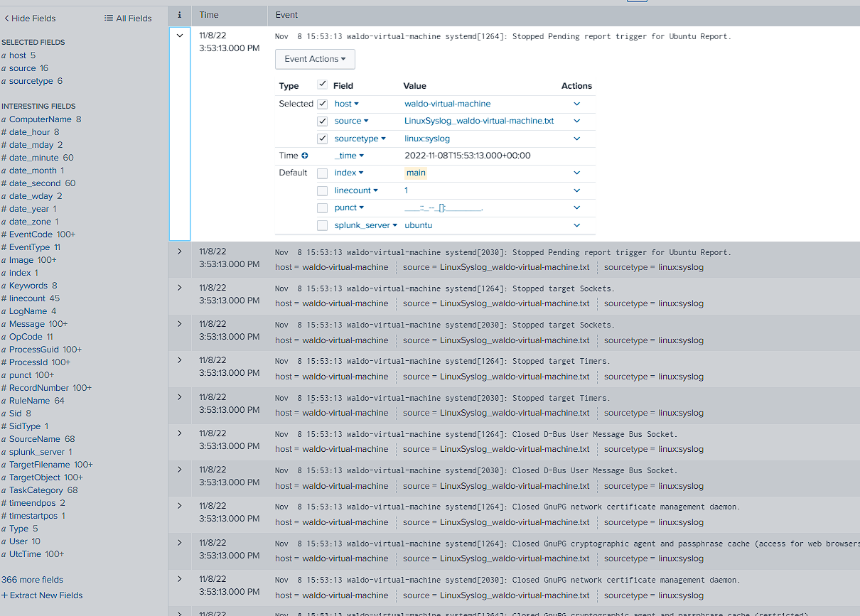860x616 pixels.
Task: Open the 366 more fields link
Action: click(x=32, y=580)
